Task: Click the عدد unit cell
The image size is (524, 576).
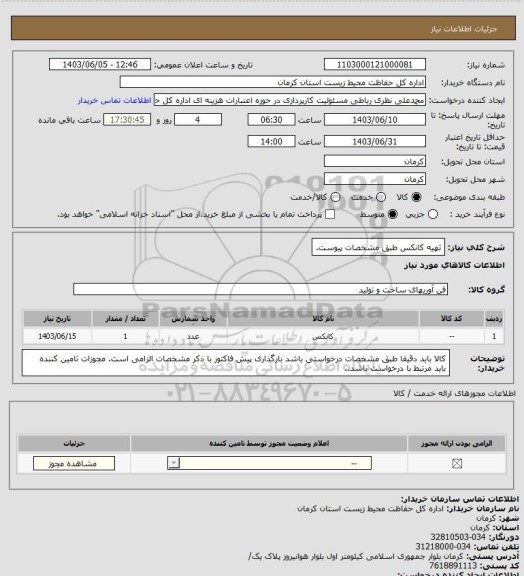Action: [x=193, y=336]
